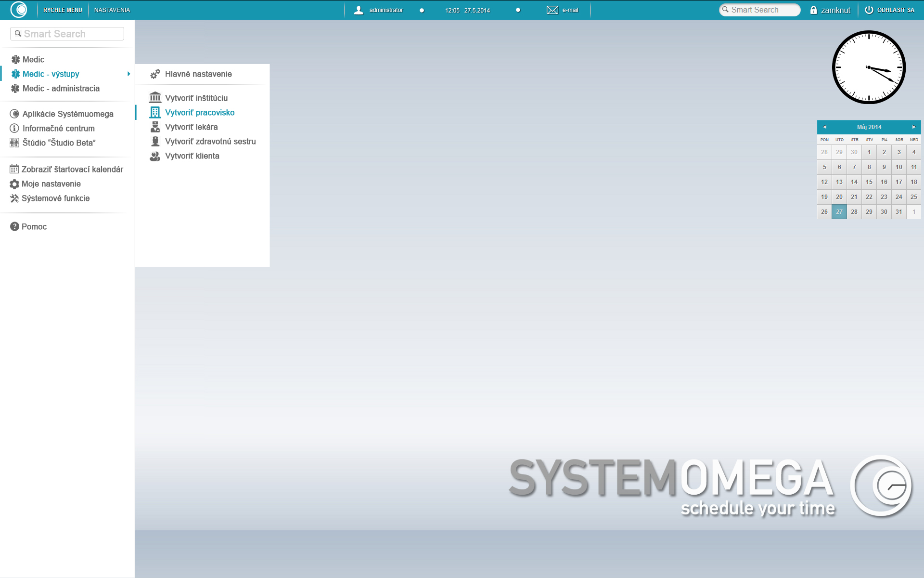Click the Vytvoriť klienta people icon
Image resolution: width=924 pixels, height=578 pixels.
click(155, 156)
